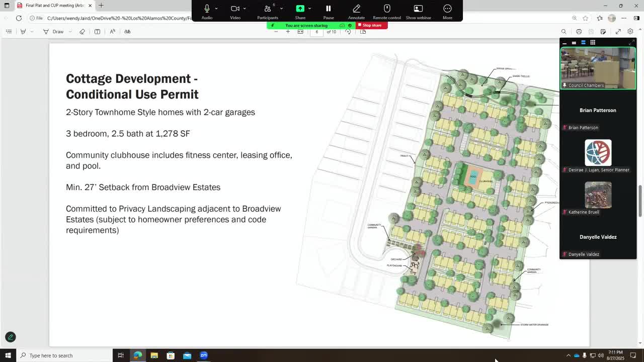The image size is (644, 362).
Task: Refresh the browser page
Action: pyautogui.click(x=19, y=18)
